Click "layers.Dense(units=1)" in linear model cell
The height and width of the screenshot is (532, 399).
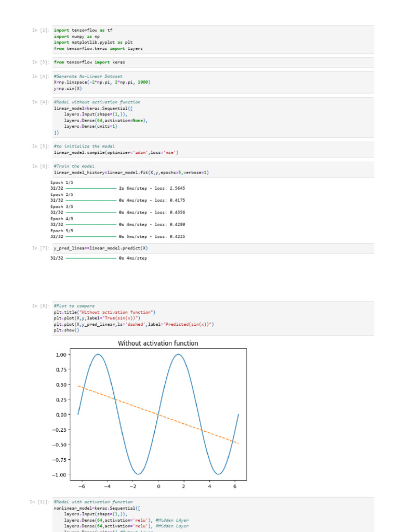tap(90, 126)
